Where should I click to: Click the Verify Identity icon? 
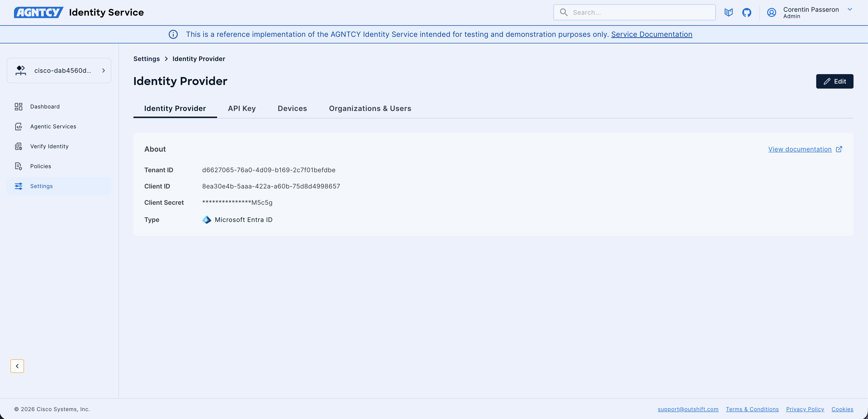pyautogui.click(x=19, y=146)
